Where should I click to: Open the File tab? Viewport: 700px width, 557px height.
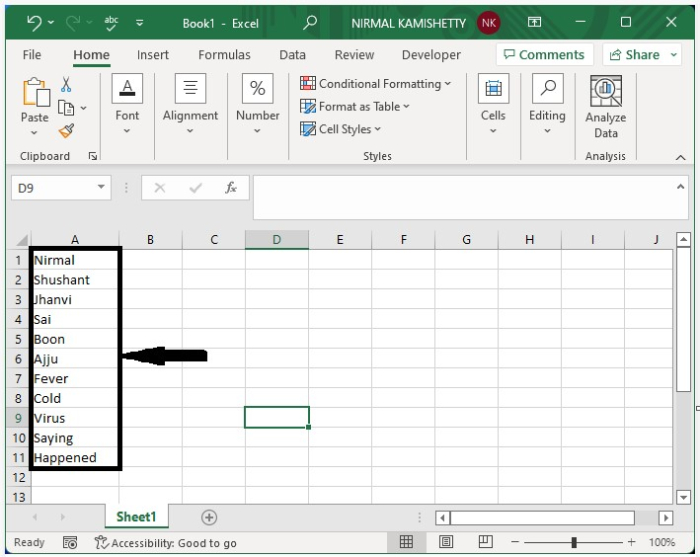(x=32, y=55)
